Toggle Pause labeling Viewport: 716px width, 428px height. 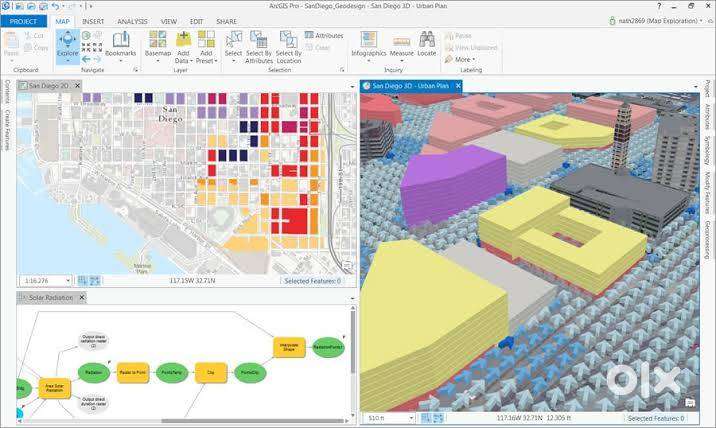458,35
